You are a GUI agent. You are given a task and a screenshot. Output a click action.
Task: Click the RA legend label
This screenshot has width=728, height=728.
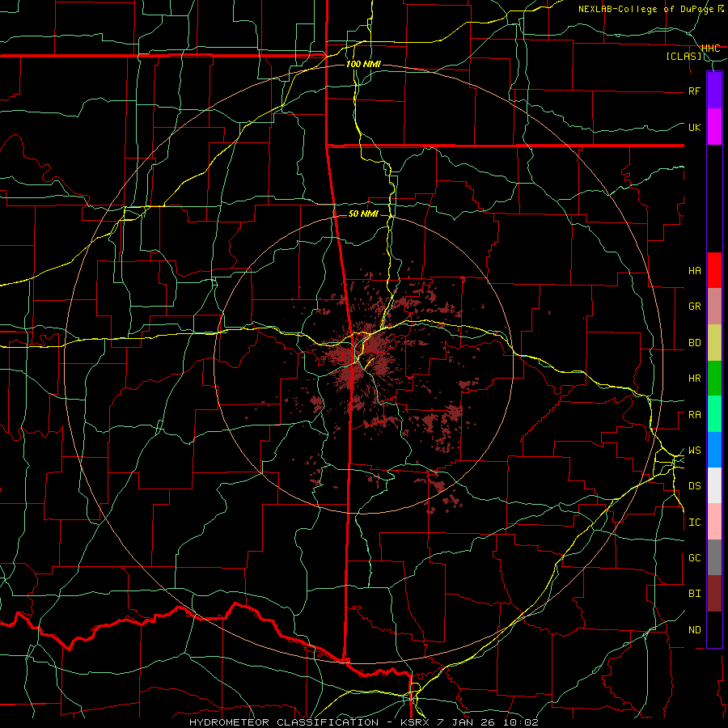coord(694,415)
